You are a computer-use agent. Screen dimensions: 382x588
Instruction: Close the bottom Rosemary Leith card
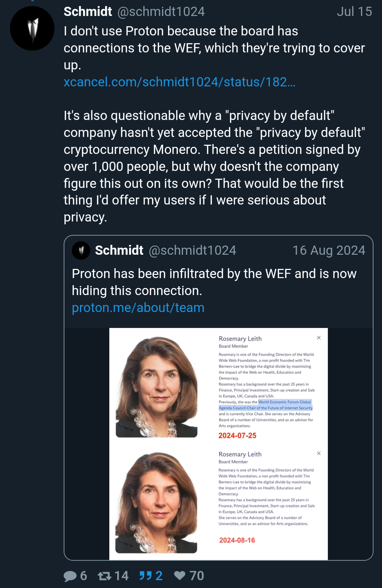click(319, 453)
